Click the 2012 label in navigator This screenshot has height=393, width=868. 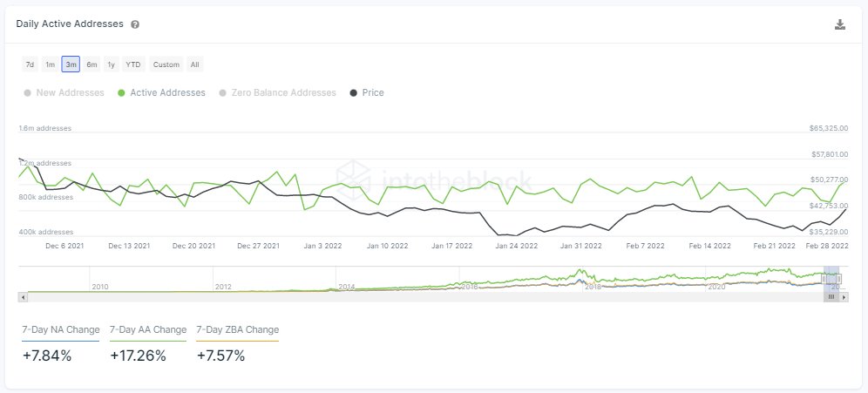[224, 287]
